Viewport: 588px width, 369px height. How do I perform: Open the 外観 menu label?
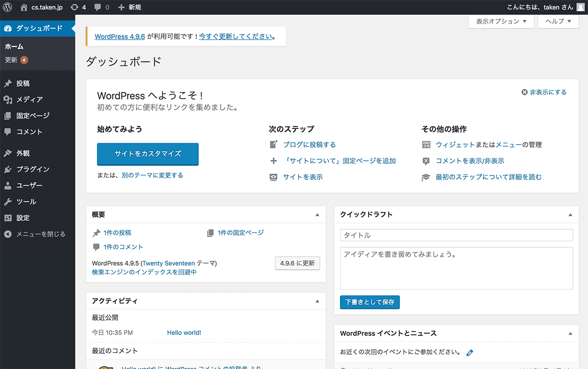[23, 153]
